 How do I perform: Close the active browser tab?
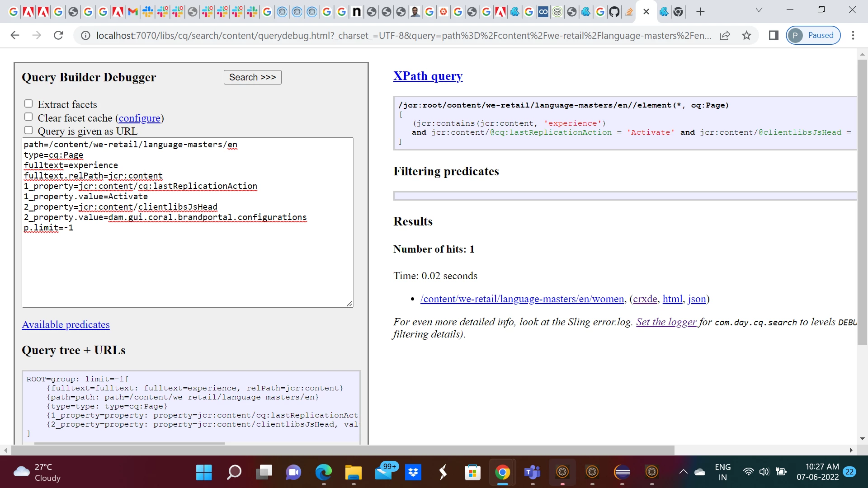pos(646,12)
